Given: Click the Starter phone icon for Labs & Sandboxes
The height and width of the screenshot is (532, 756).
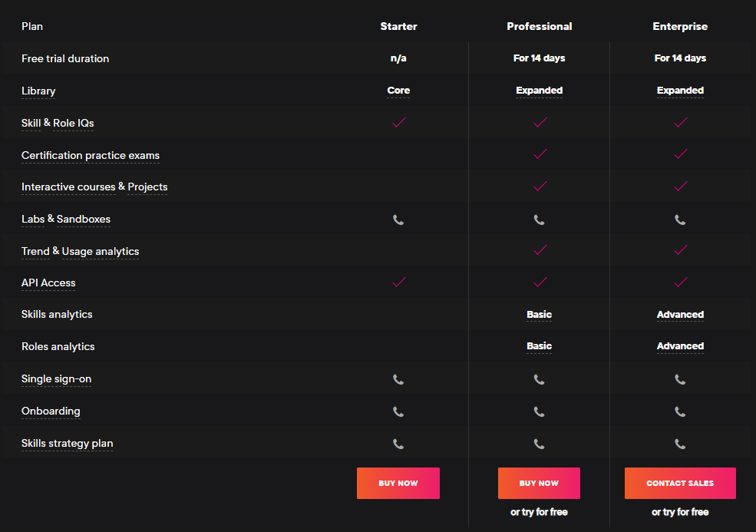Looking at the screenshot, I should 398,220.
